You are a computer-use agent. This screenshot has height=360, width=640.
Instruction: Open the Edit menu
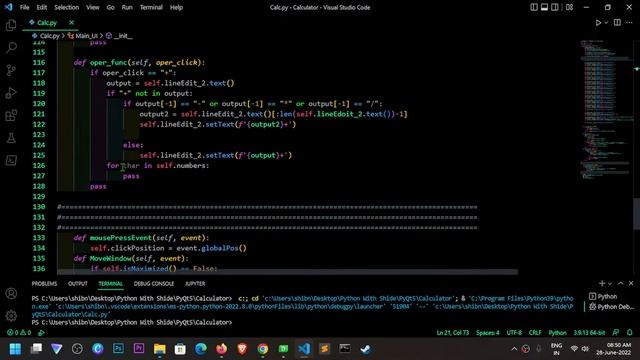click(42, 7)
